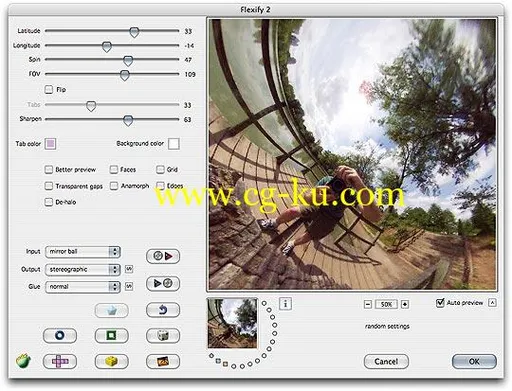Click the dice random settings button
This screenshot has height=391, width=512.
[x=163, y=335]
